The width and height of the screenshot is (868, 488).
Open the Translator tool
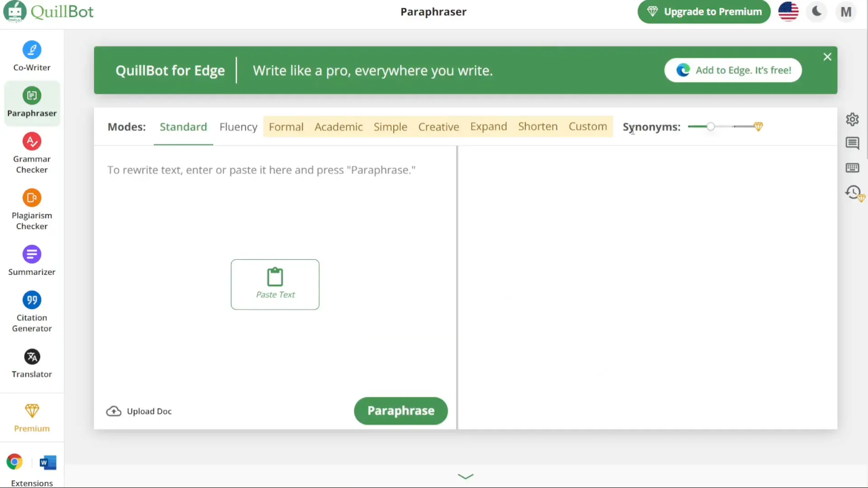[x=32, y=363]
